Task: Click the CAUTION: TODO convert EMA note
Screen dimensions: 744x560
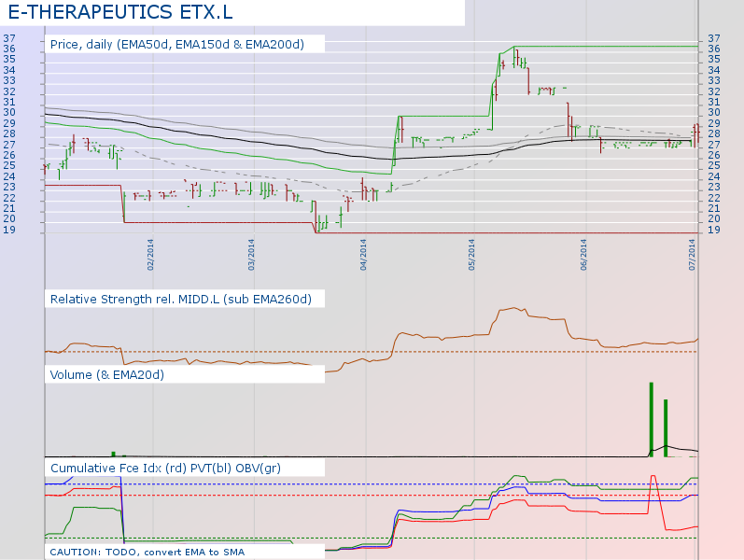Action: (x=147, y=552)
